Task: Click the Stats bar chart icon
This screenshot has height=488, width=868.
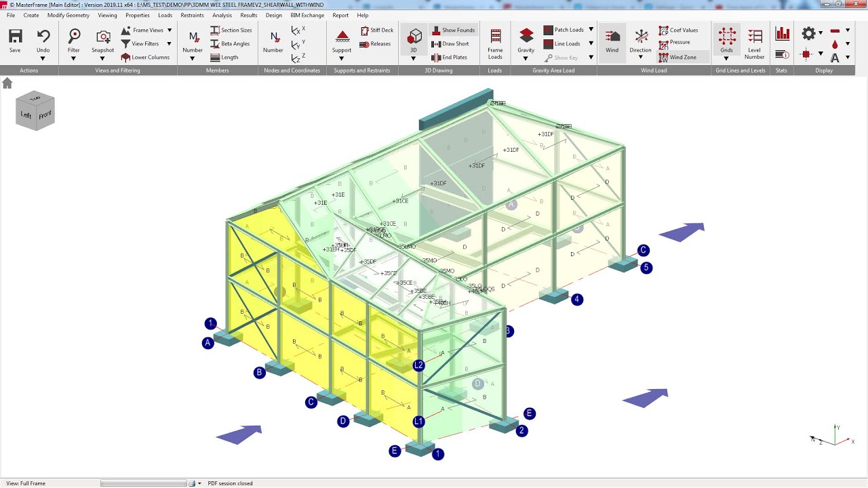Action: (783, 34)
